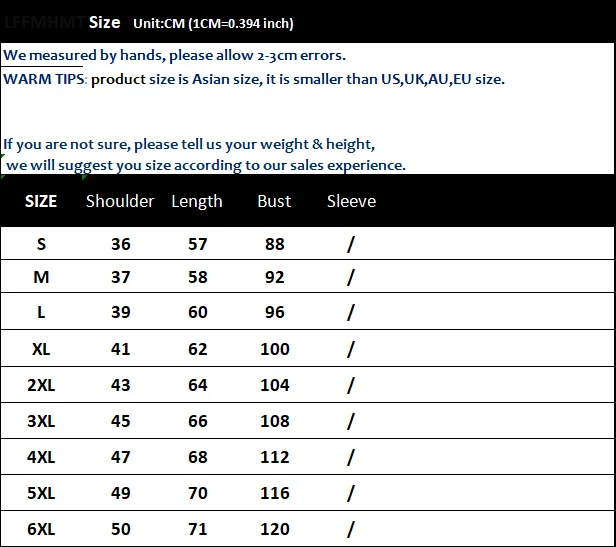This screenshot has width=616, height=547.
Task: Click length value 66 in 3XL row
Action: pyautogui.click(x=198, y=421)
